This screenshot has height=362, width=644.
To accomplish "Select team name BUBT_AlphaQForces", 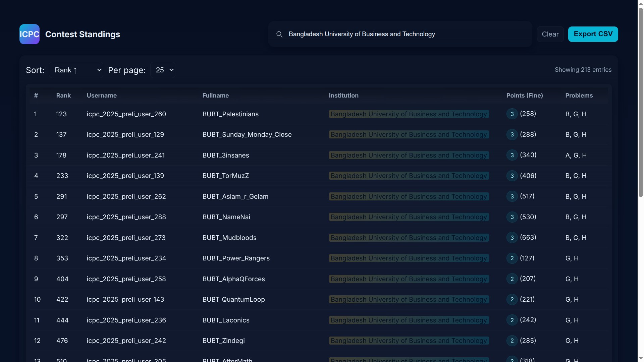I will click(x=233, y=279).
